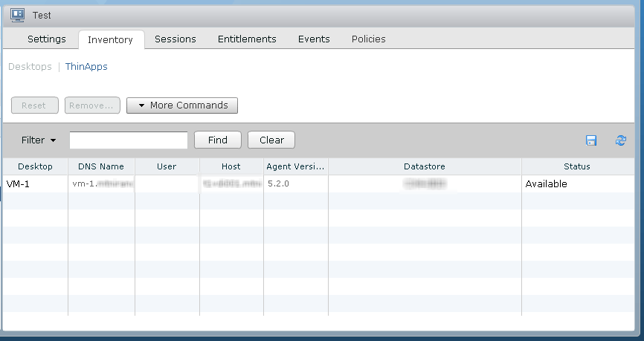Viewport: 644px width, 341px height.
Task: Open the Filter dropdown menu
Action: click(x=39, y=140)
